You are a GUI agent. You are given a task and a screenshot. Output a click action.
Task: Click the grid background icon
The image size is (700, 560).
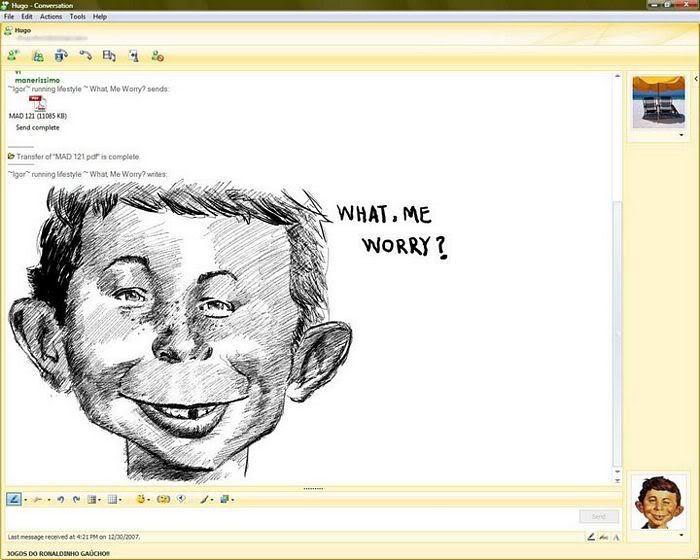tap(112, 499)
